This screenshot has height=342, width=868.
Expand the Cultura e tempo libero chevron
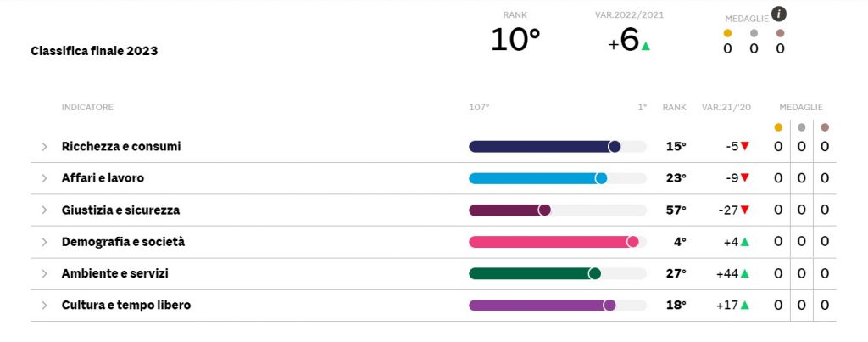coord(45,306)
